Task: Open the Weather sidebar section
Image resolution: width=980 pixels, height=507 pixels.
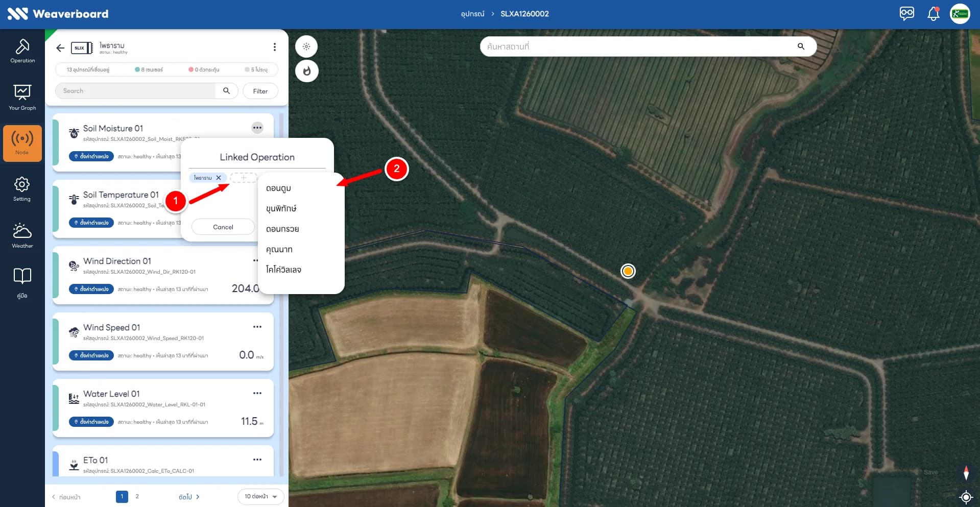Action: pos(22,235)
